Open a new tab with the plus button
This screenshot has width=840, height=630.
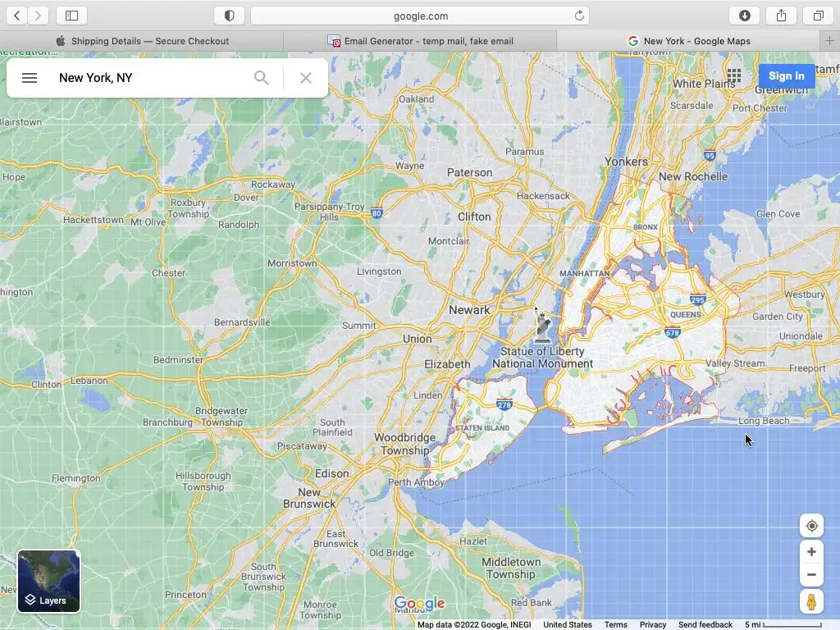[x=829, y=41]
